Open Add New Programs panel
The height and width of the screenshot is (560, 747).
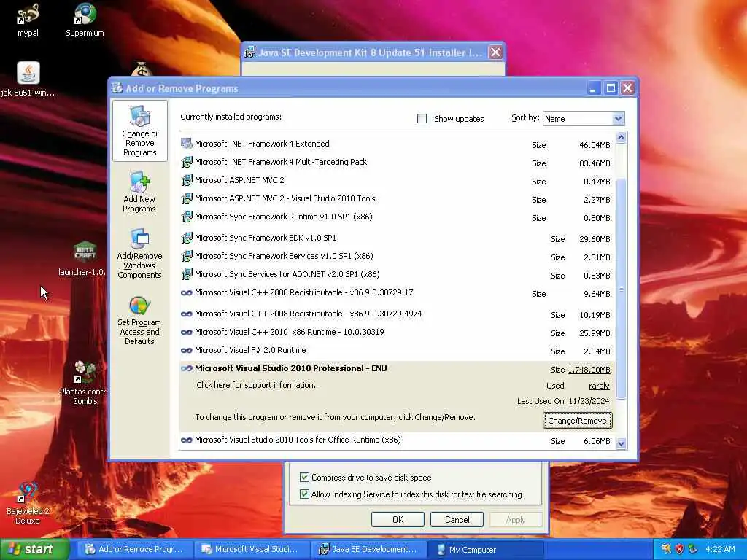139,192
